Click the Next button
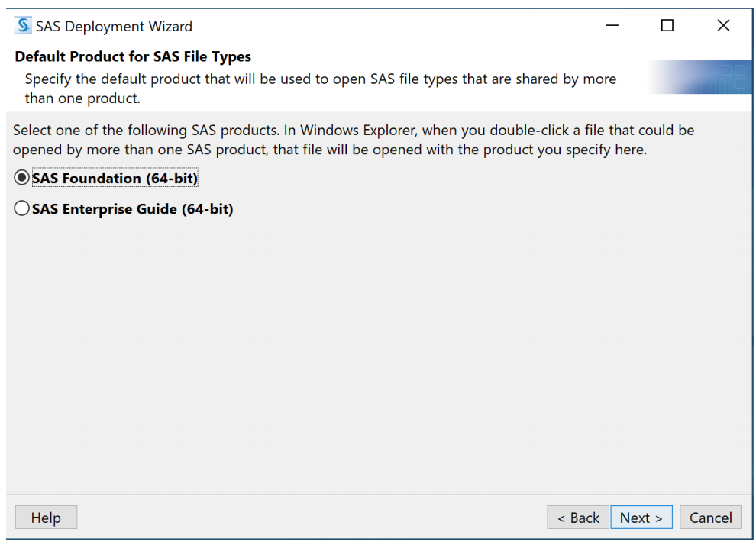Image resolution: width=756 pixels, height=545 pixels. [x=641, y=518]
